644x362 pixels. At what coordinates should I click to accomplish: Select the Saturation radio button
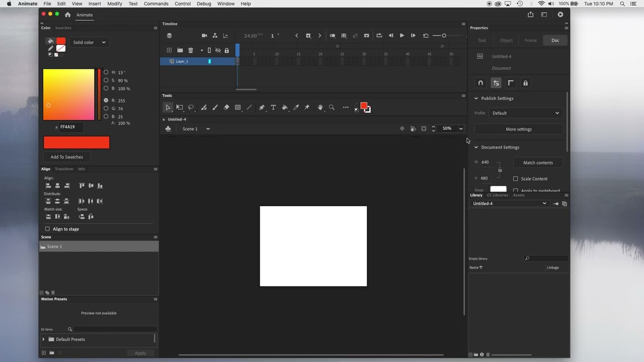pyautogui.click(x=106, y=80)
